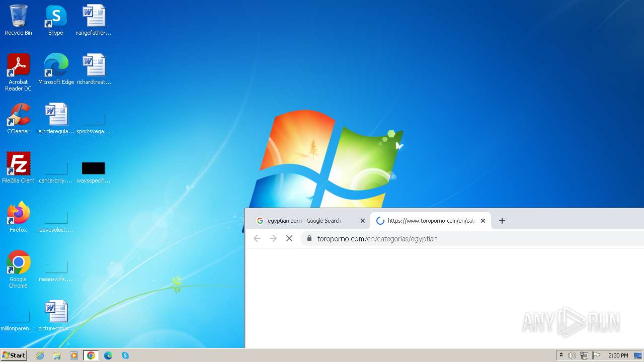Open the articleregula Word document
The height and width of the screenshot is (362, 644).
point(56,119)
